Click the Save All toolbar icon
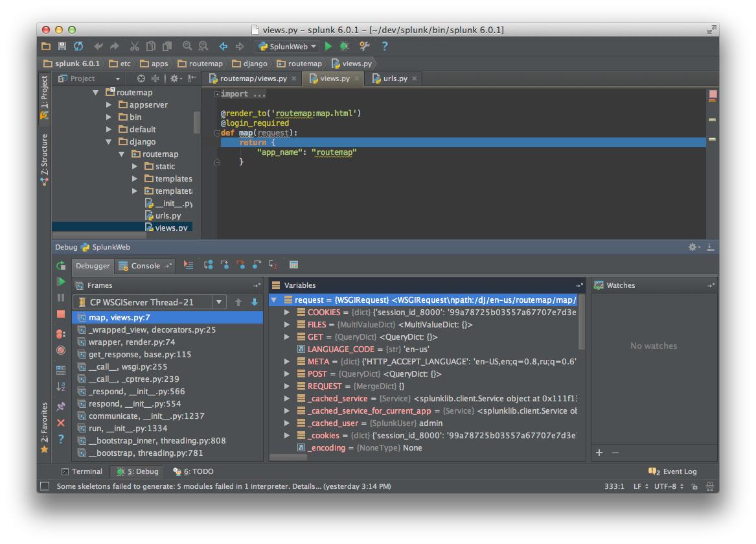Viewport: 756px width, 544px height. tap(62, 46)
